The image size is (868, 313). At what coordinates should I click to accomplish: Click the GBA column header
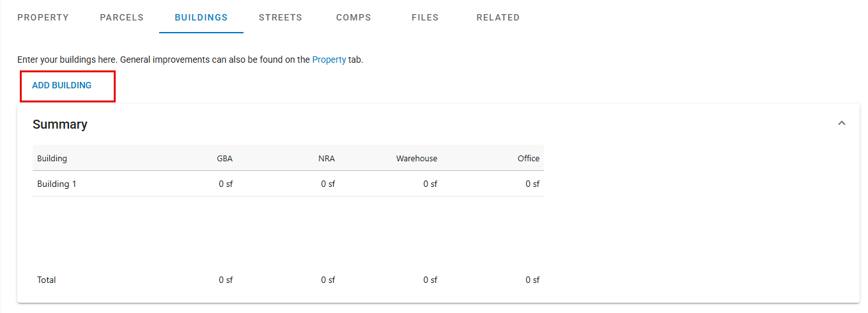tap(225, 158)
